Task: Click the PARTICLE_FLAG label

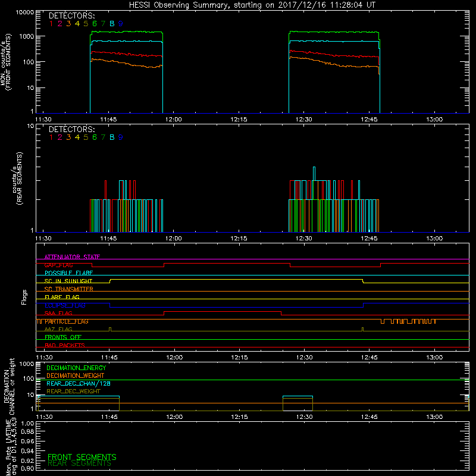Action: click(x=67, y=321)
